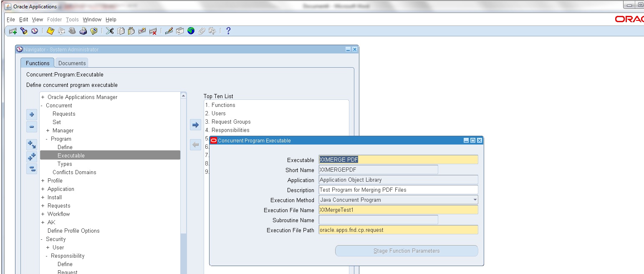Expand the Workflow tree node
This screenshot has width=644, height=274.
pos(43,214)
